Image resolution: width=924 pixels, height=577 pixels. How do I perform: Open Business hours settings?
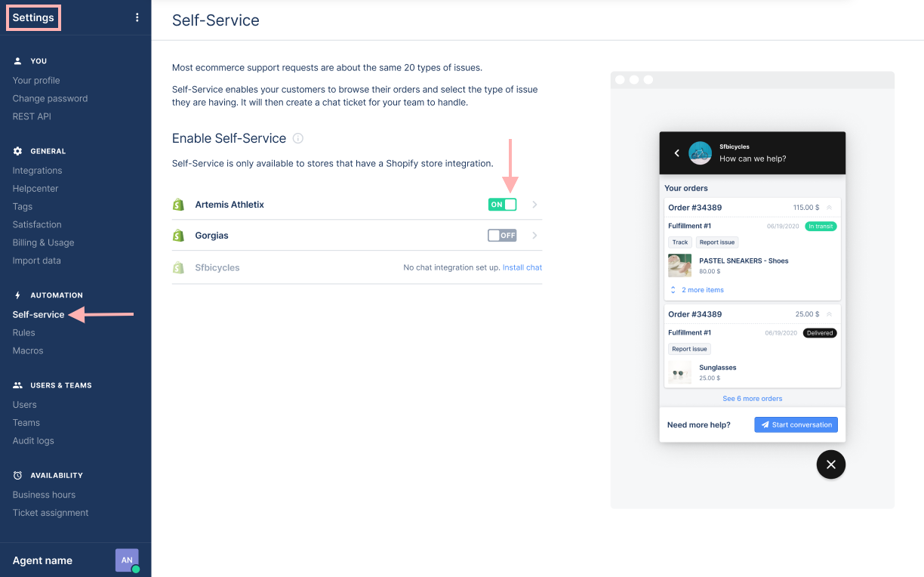tap(44, 495)
